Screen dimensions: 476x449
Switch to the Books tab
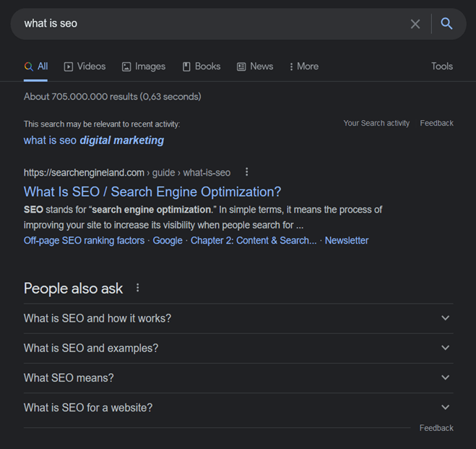pos(202,67)
